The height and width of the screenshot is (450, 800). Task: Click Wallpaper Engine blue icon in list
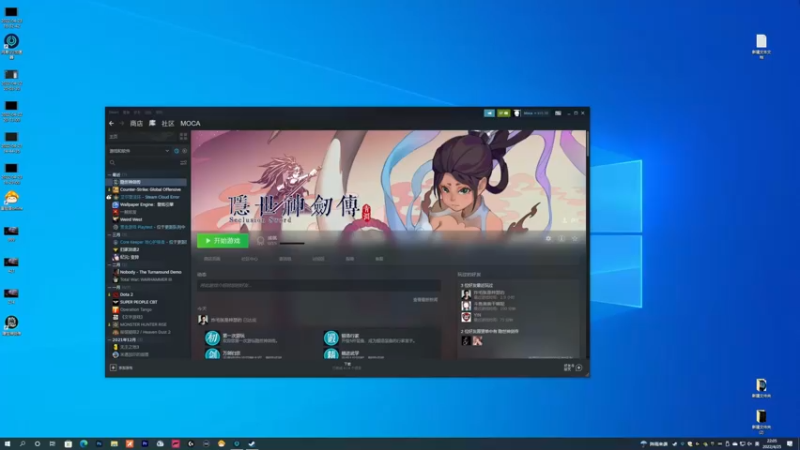pyautogui.click(x=116, y=204)
